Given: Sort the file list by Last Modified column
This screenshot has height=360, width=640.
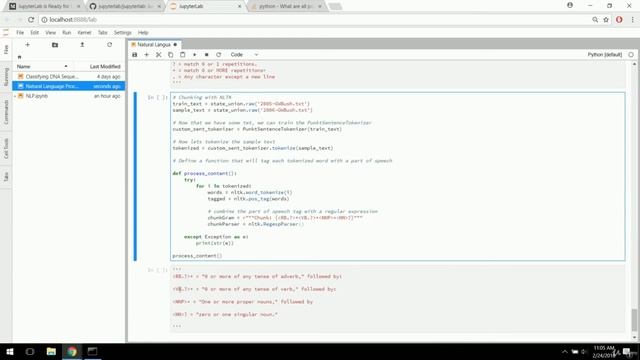Looking at the screenshot, I should tap(105, 67).
